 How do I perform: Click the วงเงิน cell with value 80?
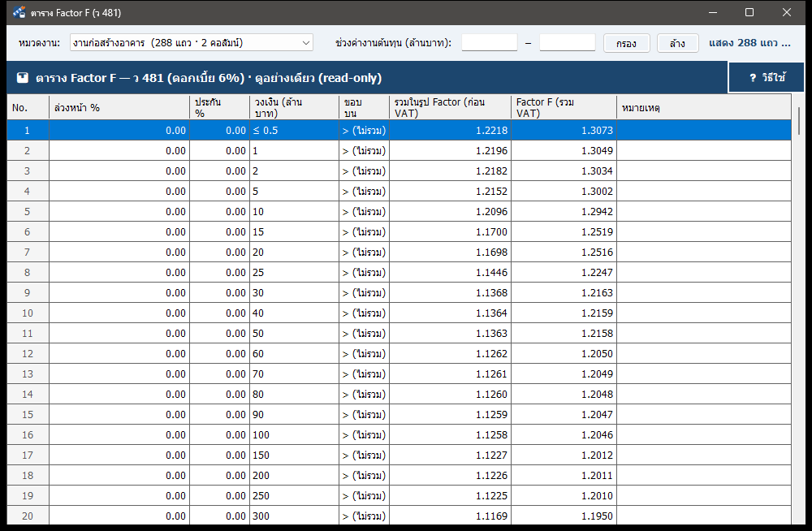pyautogui.click(x=294, y=395)
